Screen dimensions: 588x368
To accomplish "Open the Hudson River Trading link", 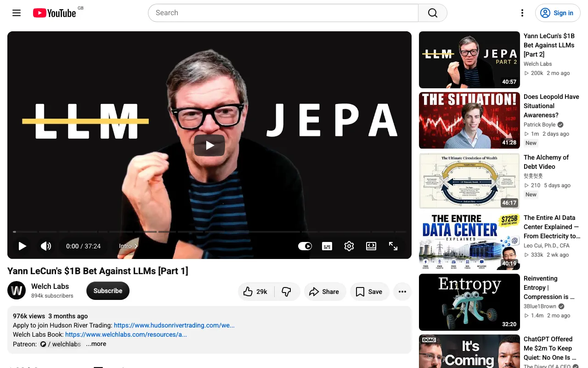I will coord(174,325).
